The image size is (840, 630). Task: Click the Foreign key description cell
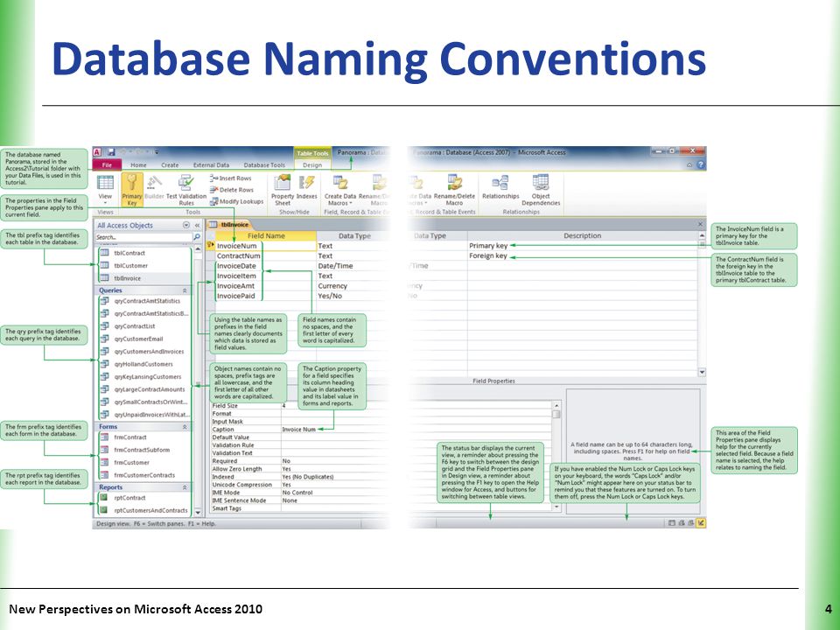click(583, 256)
